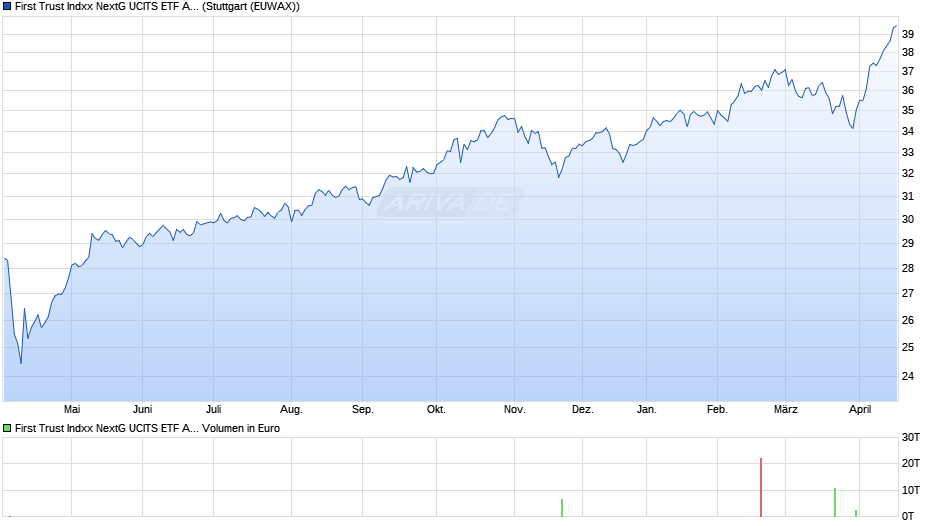The height and width of the screenshot is (526, 940).
Task: Click the price axis value 29
Action: pyautogui.click(x=908, y=243)
